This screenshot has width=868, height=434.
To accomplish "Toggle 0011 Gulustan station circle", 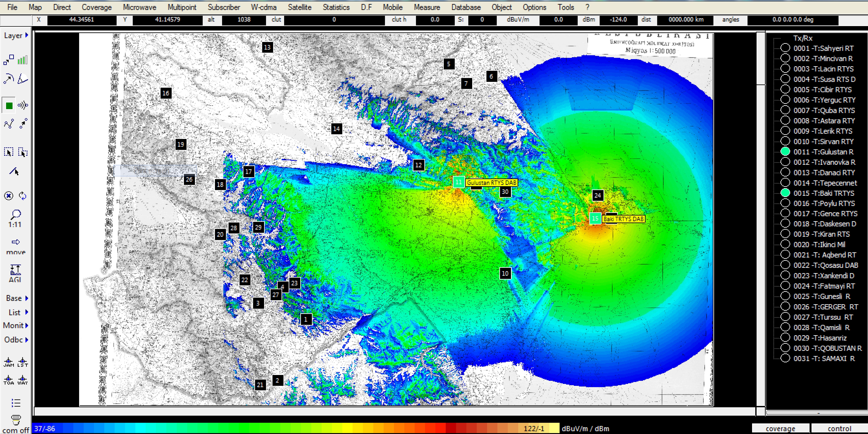I will pos(785,151).
